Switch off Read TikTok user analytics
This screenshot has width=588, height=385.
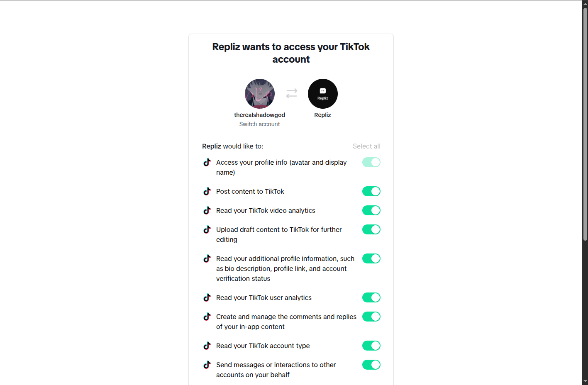pyautogui.click(x=371, y=297)
